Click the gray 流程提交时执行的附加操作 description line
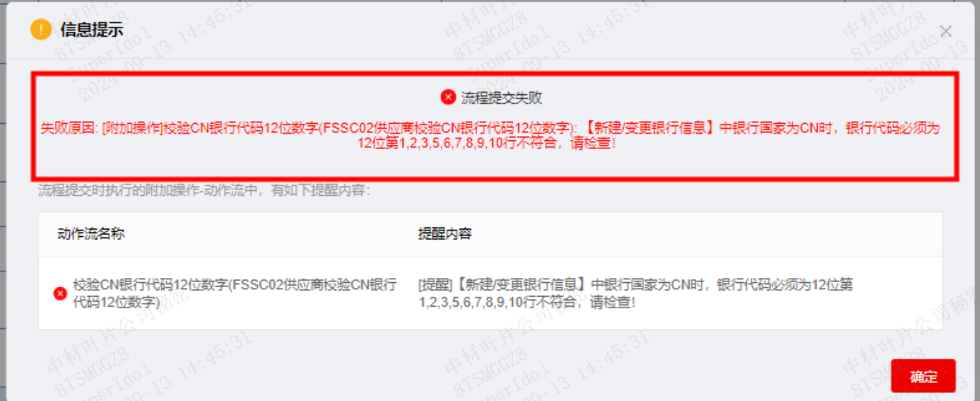Viewport: 980px width, 401px height. [204, 191]
